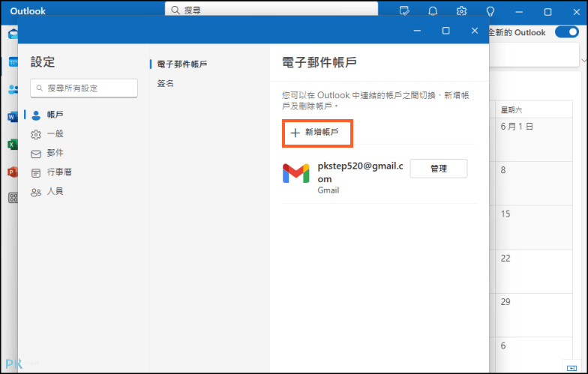Open the My Day note icon in title bar

404,11
